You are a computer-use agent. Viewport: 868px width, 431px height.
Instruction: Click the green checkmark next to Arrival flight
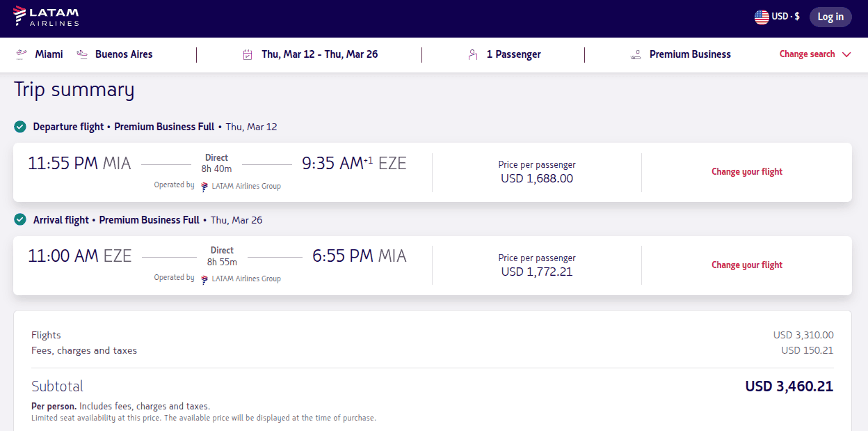[20, 219]
